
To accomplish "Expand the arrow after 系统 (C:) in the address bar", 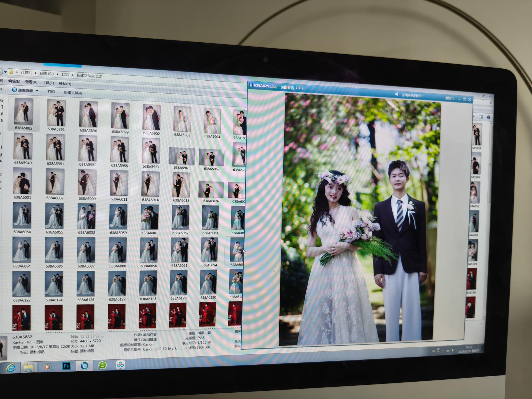I will [x=57, y=74].
